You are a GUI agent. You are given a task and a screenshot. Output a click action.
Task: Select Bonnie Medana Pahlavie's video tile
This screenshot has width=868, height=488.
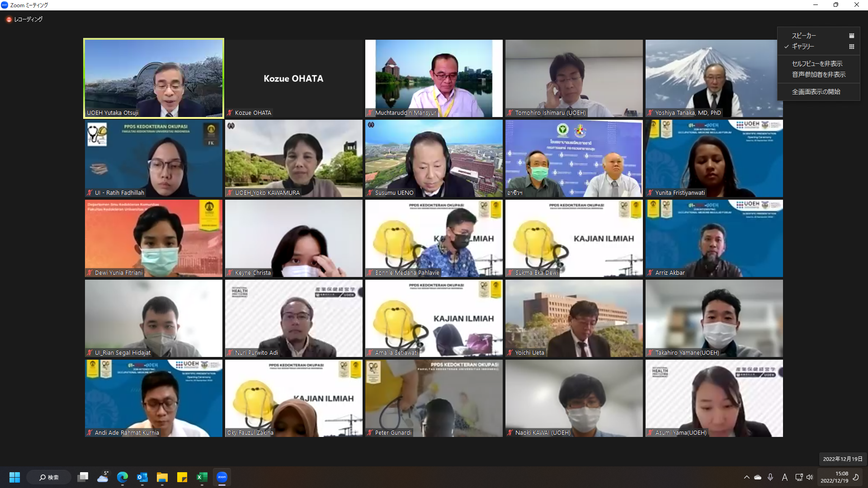434,238
